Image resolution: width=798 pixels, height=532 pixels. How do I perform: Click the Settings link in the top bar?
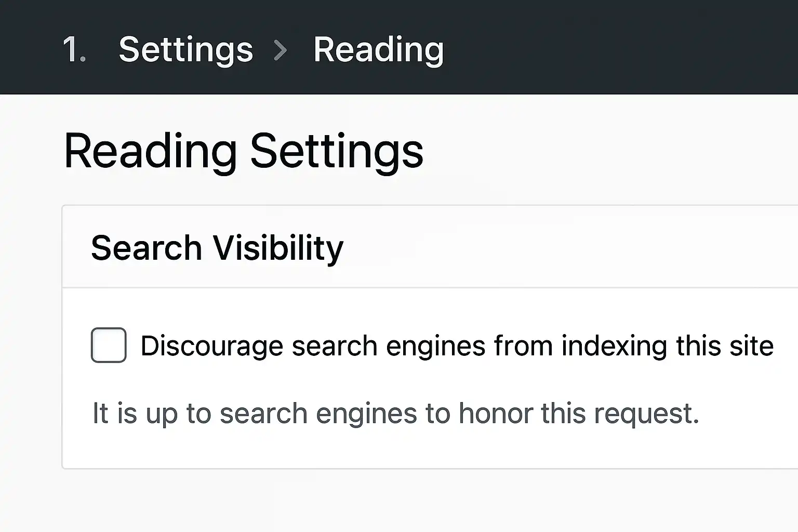coord(185,50)
